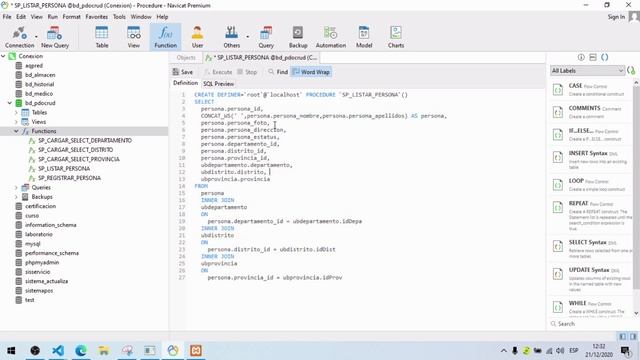Insert the SELECT Syntax snippet
Screen dimensions: 640x360
591,249
